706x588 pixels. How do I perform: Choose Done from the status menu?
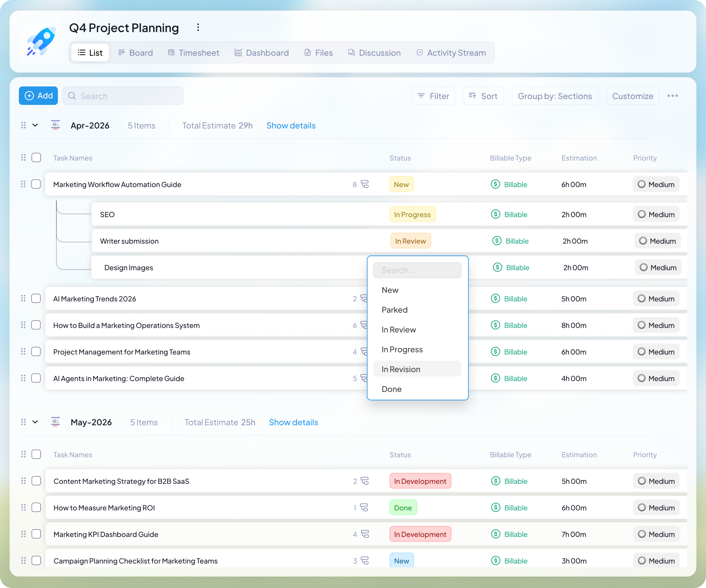click(x=417, y=389)
